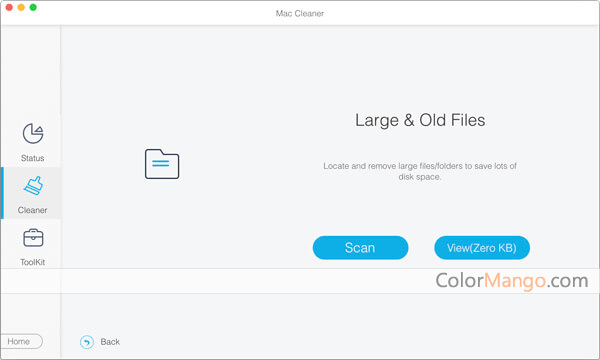
Task: Click the 'Locate and remove large files' description
Action: click(x=420, y=171)
